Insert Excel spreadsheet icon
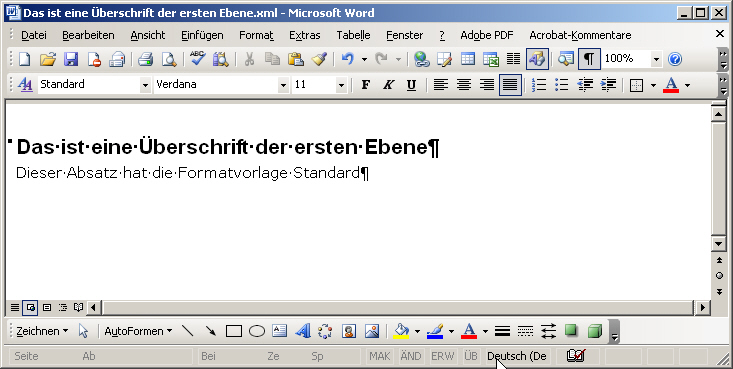The width and height of the screenshot is (733, 369). [490, 59]
